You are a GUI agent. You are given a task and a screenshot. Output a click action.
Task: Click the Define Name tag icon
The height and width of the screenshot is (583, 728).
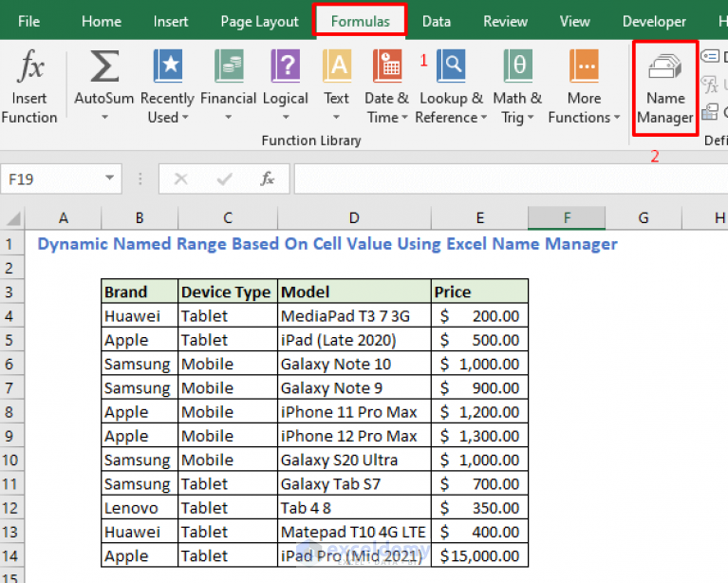coord(710,57)
